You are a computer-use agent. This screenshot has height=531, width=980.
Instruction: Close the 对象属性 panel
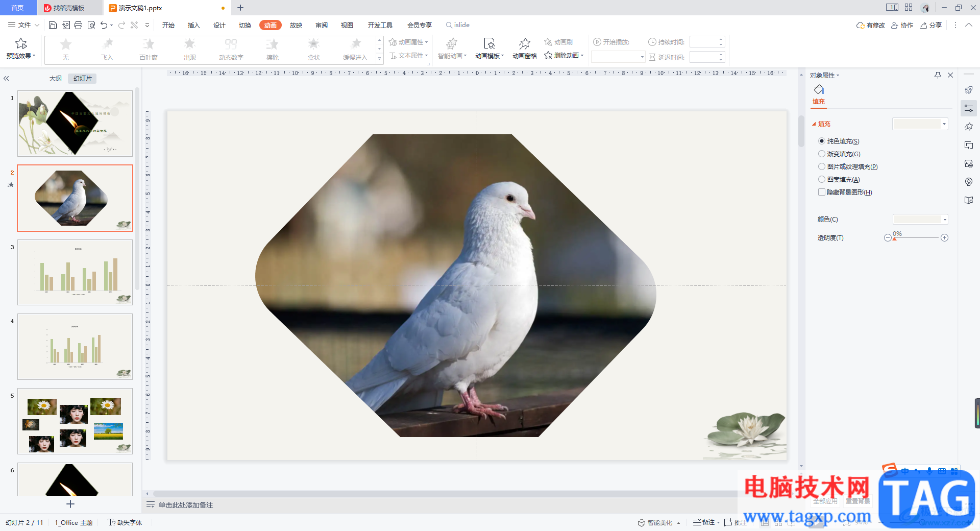pos(950,75)
